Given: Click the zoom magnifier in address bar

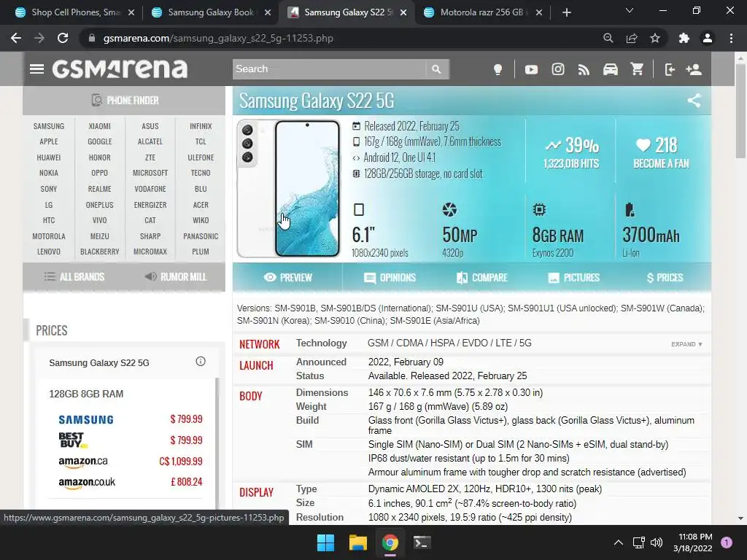Looking at the screenshot, I should tap(608, 38).
